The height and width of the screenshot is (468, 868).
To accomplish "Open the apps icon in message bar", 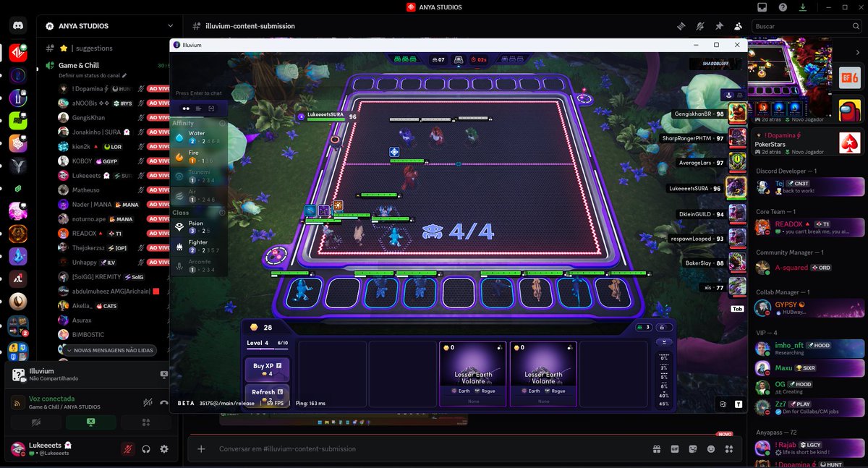I will pyautogui.click(x=731, y=448).
